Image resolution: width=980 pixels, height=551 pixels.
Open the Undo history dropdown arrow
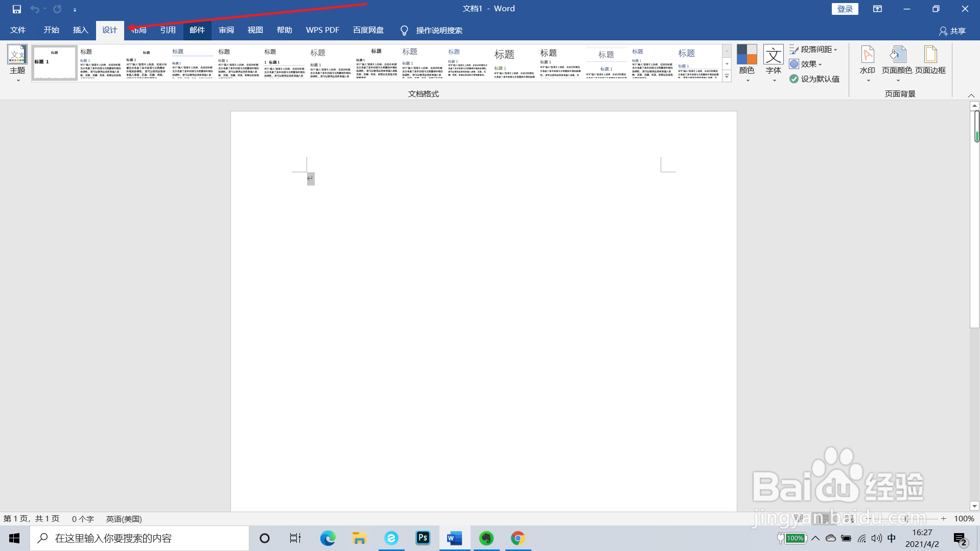(45, 9)
